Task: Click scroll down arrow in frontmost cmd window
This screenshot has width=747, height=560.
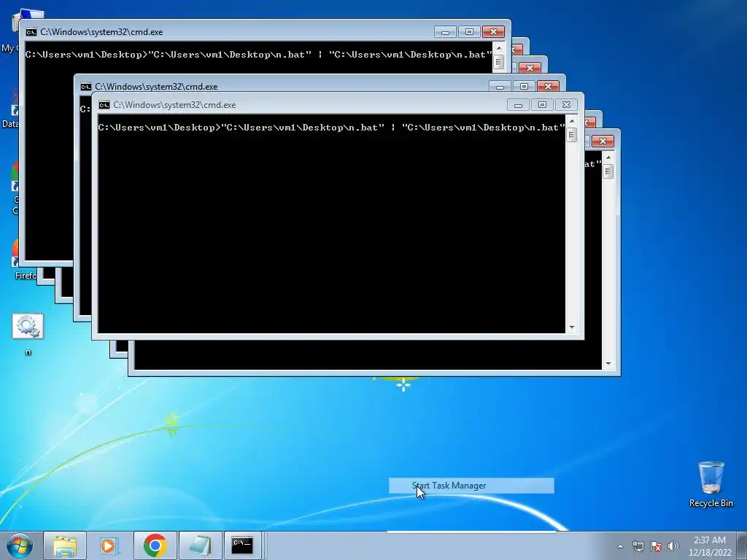Action: click(572, 327)
